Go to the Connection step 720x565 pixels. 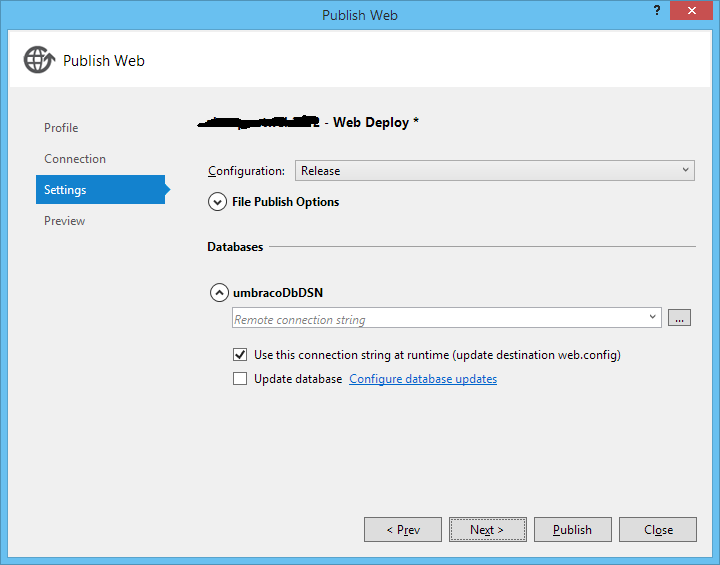[x=75, y=159]
